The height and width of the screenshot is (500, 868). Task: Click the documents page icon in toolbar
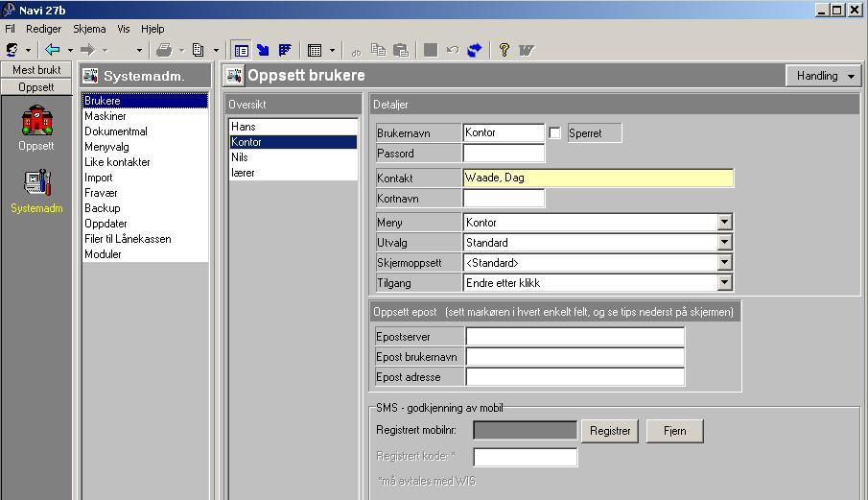[199, 50]
